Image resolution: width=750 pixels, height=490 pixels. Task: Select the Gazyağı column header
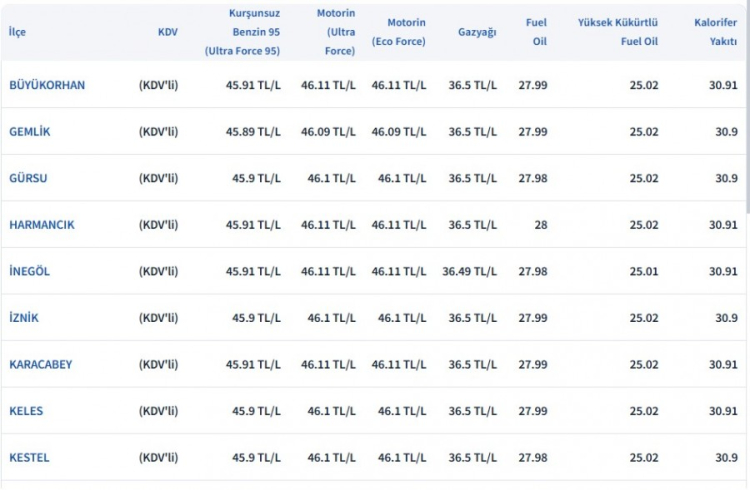[x=477, y=32]
